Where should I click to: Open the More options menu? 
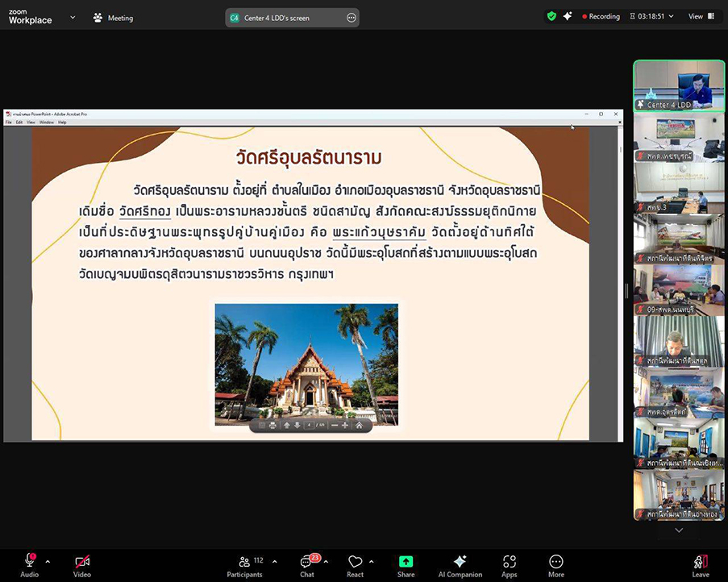555,565
